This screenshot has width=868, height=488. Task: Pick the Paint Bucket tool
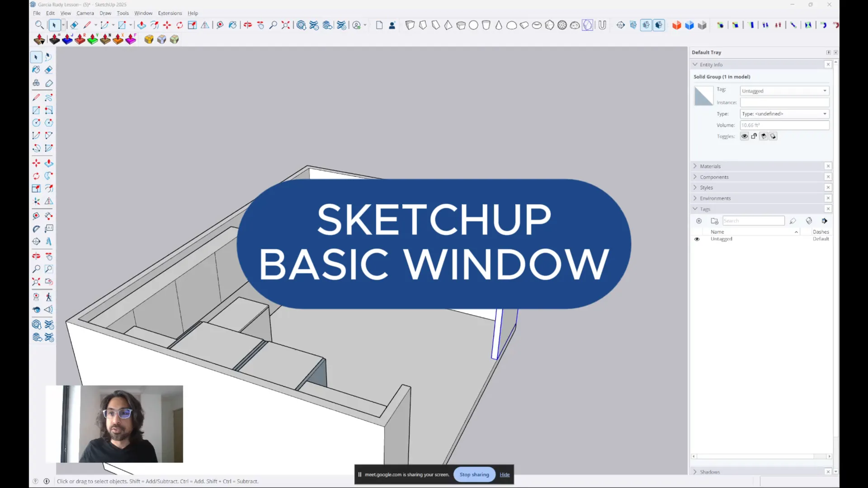coord(36,70)
